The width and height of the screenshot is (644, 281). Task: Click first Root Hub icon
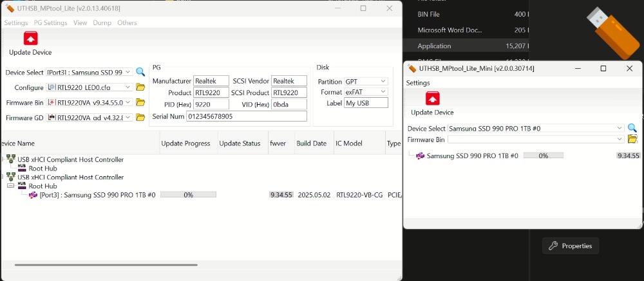[x=22, y=168]
